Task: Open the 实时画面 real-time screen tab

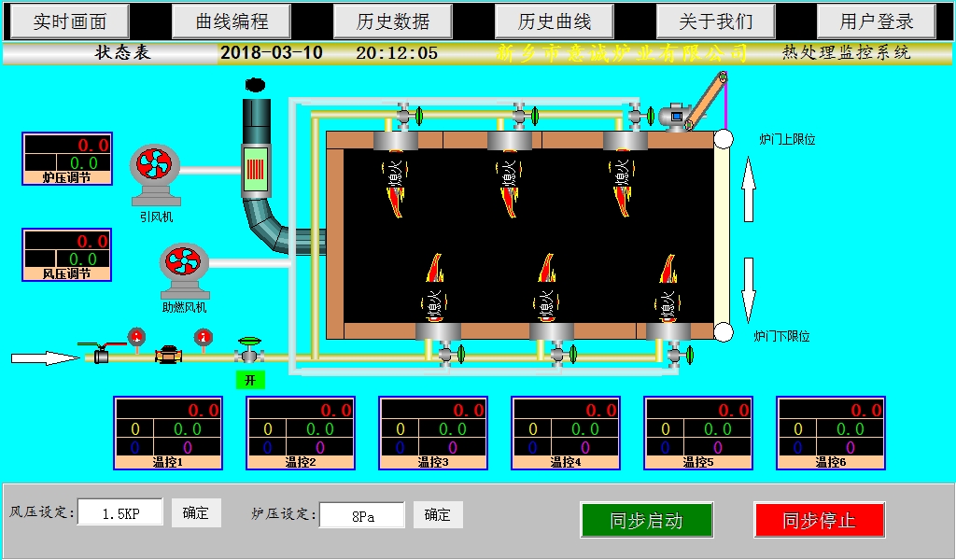Action: pyautogui.click(x=70, y=21)
